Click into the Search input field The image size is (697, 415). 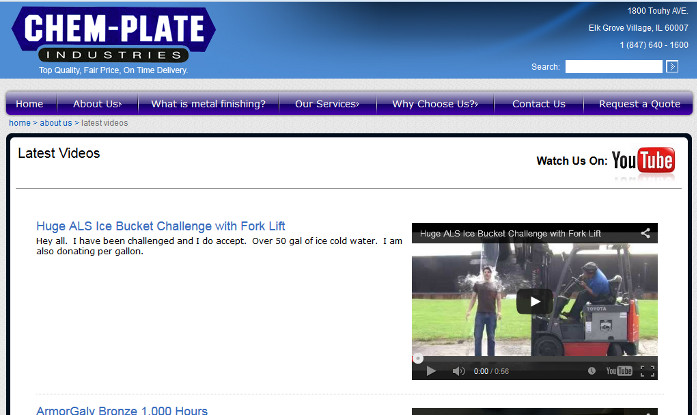click(613, 67)
